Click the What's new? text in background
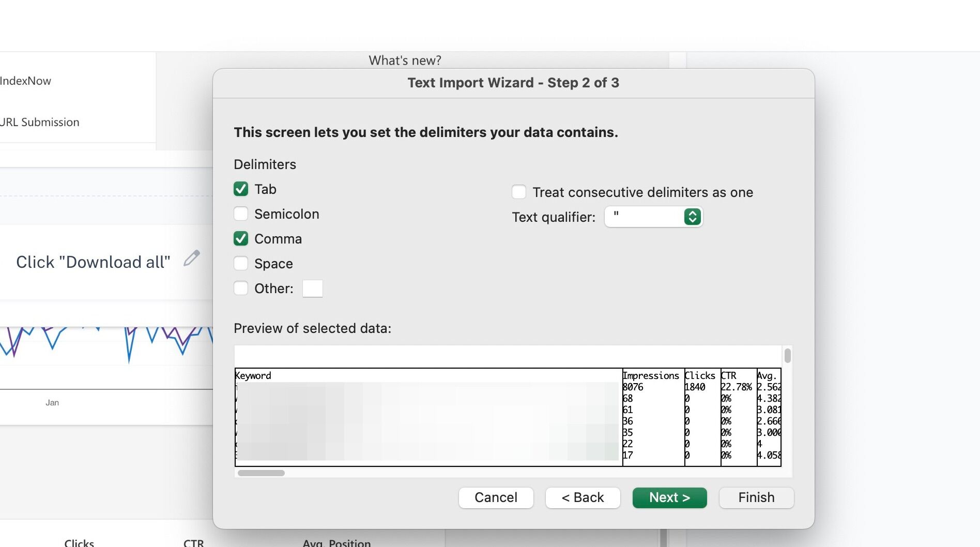Viewport: 980px width, 547px height. tap(405, 60)
